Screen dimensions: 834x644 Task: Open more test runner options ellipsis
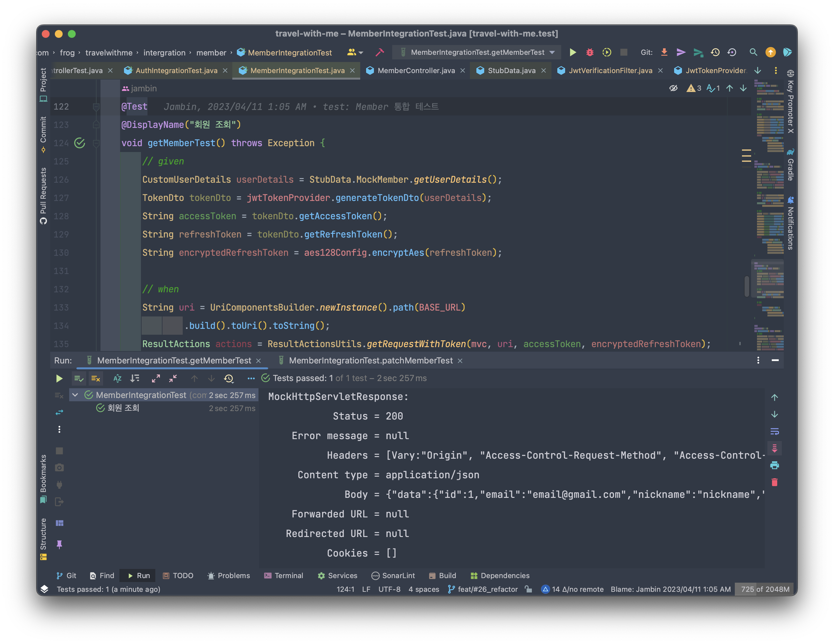pyautogui.click(x=251, y=378)
